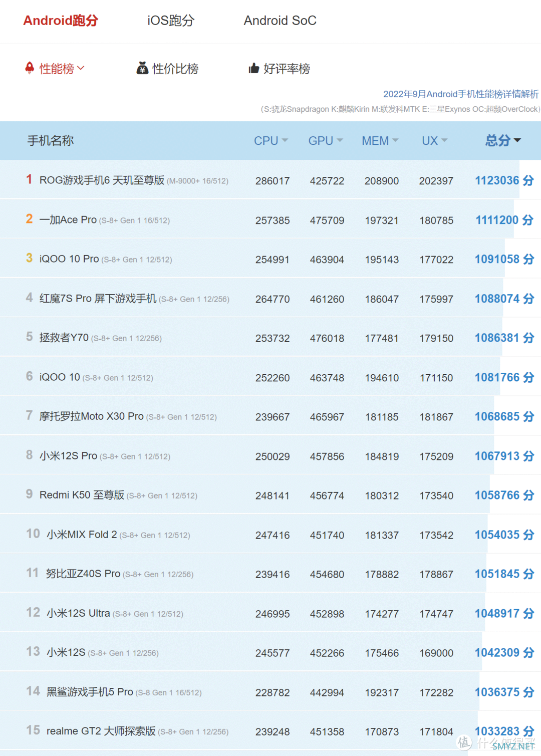
Task: Sort by the GPU column arrow
Action: point(340,140)
